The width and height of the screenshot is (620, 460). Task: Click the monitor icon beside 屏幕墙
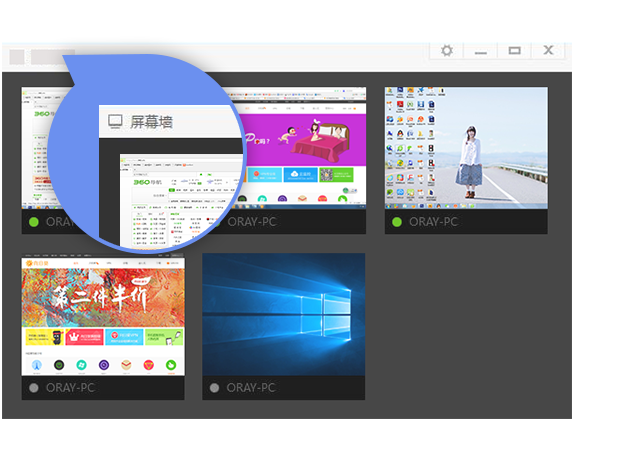pos(116,122)
